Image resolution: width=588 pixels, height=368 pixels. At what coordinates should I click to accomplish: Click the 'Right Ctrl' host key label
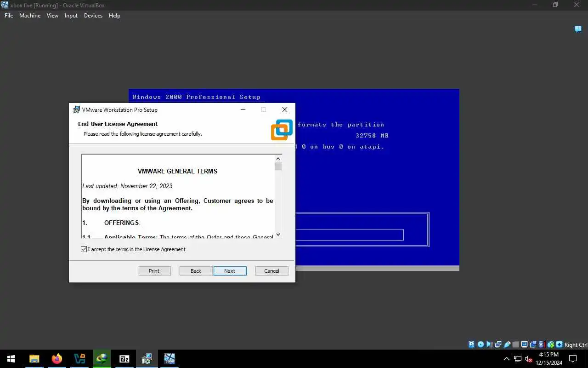(576, 345)
